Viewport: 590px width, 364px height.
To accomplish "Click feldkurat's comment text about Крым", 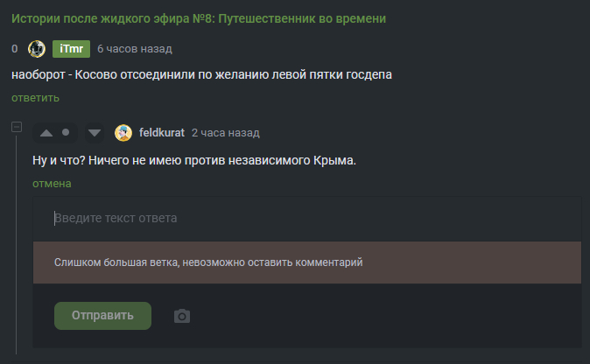I will (x=194, y=162).
